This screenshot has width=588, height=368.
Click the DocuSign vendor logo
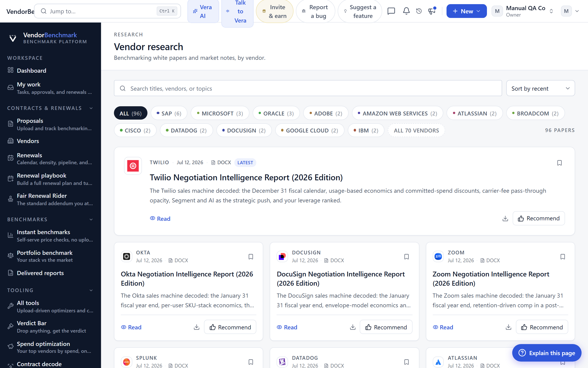(x=282, y=256)
